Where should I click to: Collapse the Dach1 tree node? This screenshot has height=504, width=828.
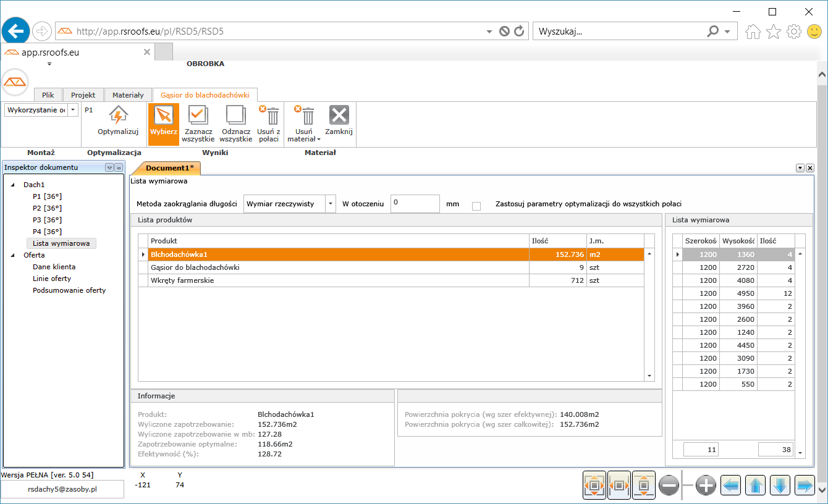point(13,185)
